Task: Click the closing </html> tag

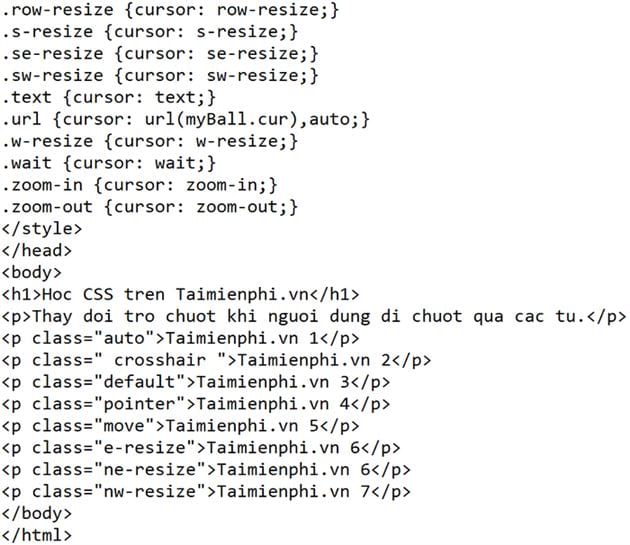Action: [x=37, y=535]
